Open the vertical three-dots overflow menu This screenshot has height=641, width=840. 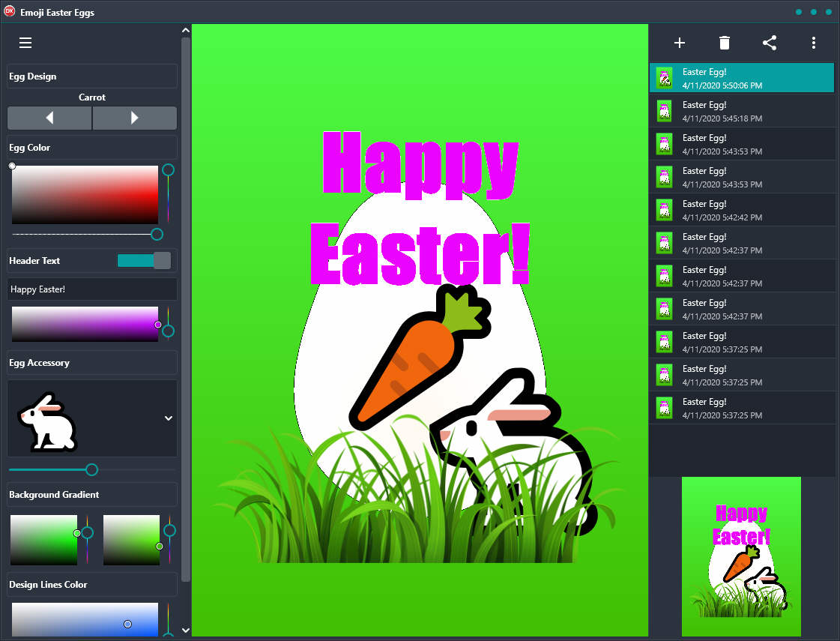813,43
